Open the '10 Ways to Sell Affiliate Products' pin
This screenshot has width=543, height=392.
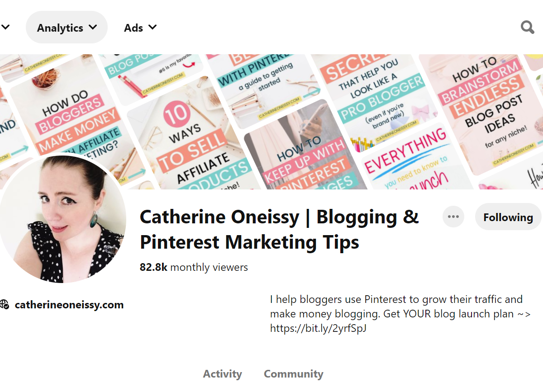pos(195,145)
